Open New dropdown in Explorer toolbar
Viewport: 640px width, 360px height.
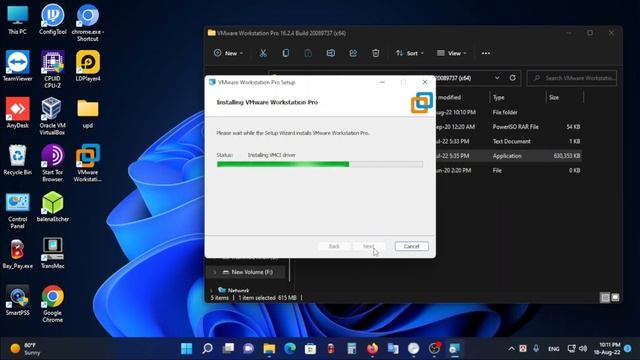tap(228, 53)
